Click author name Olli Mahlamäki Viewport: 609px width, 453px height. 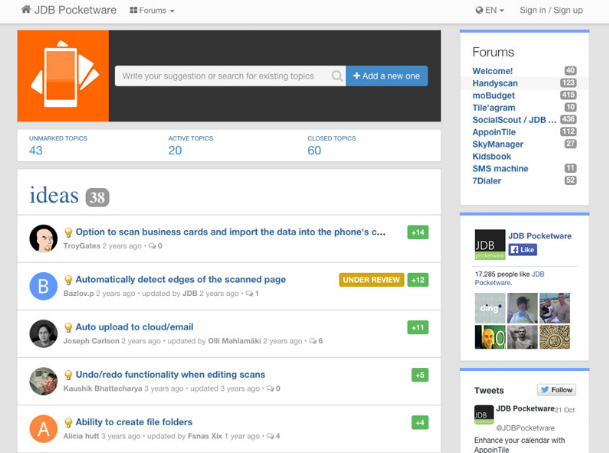point(234,341)
